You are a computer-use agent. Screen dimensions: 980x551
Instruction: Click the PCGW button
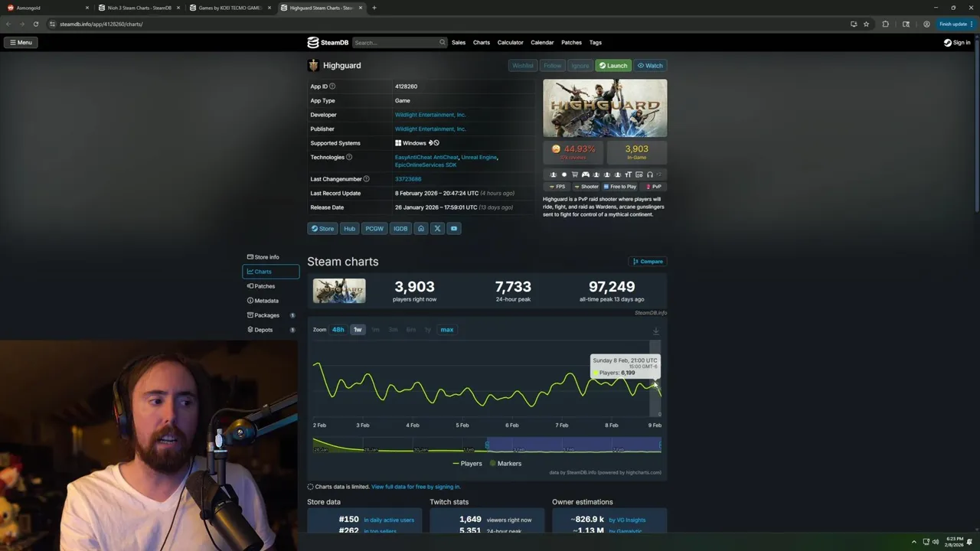374,229
